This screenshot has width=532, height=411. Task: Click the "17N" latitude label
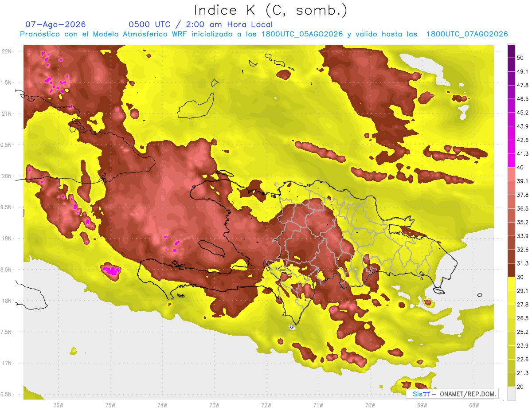pos(6,363)
